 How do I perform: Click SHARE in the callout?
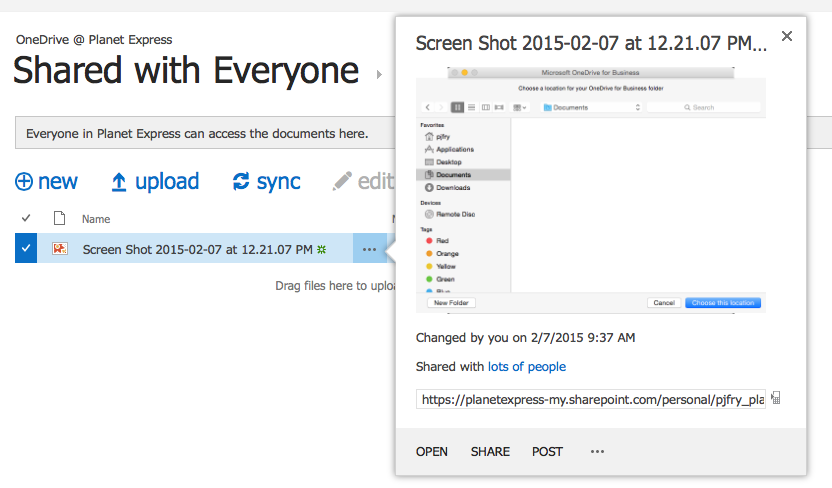pyautogui.click(x=490, y=451)
